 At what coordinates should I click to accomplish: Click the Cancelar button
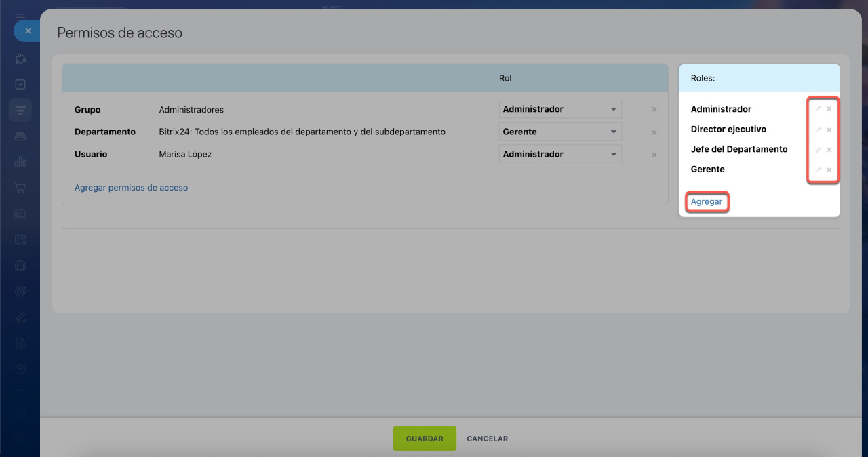(x=487, y=439)
